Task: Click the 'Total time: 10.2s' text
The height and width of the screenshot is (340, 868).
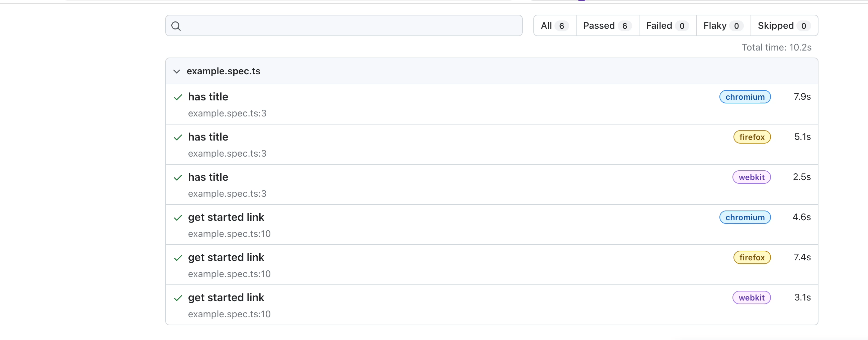Action: pyautogui.click(x=776, y=47)
